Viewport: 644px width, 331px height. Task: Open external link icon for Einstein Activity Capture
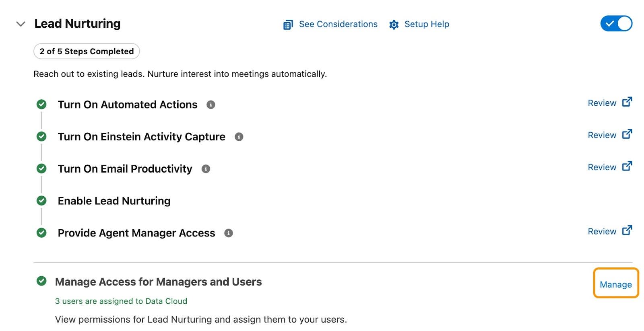pos(627,134)
